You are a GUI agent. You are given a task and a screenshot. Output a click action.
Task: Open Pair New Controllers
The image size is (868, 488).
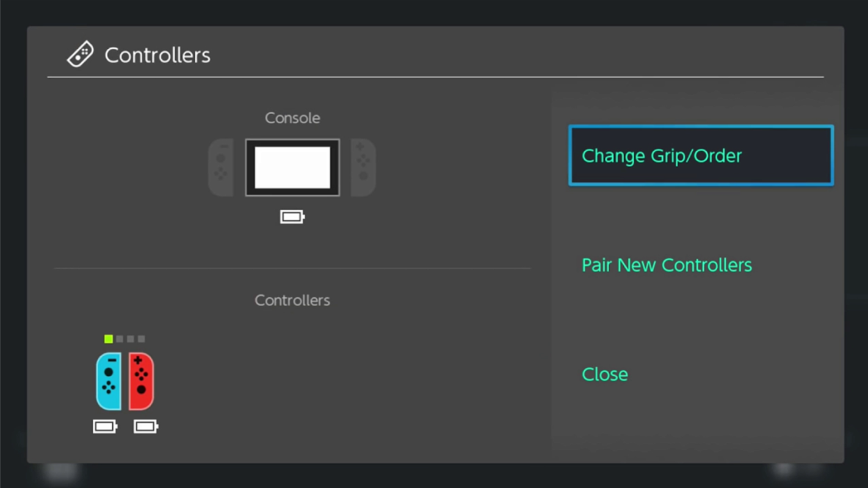[x=667, y=265]
